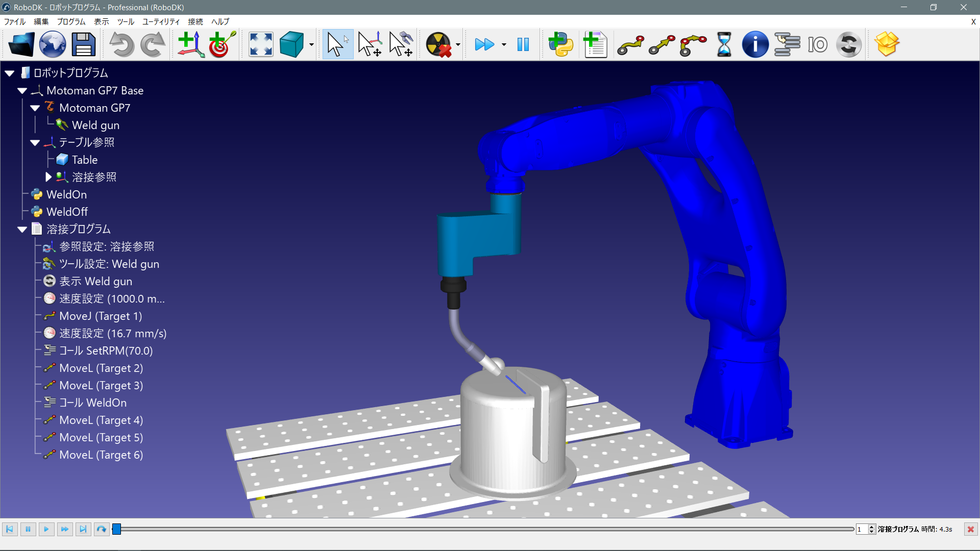Open the ヘルプ menu
980x551 pixels.
(220, 21)
